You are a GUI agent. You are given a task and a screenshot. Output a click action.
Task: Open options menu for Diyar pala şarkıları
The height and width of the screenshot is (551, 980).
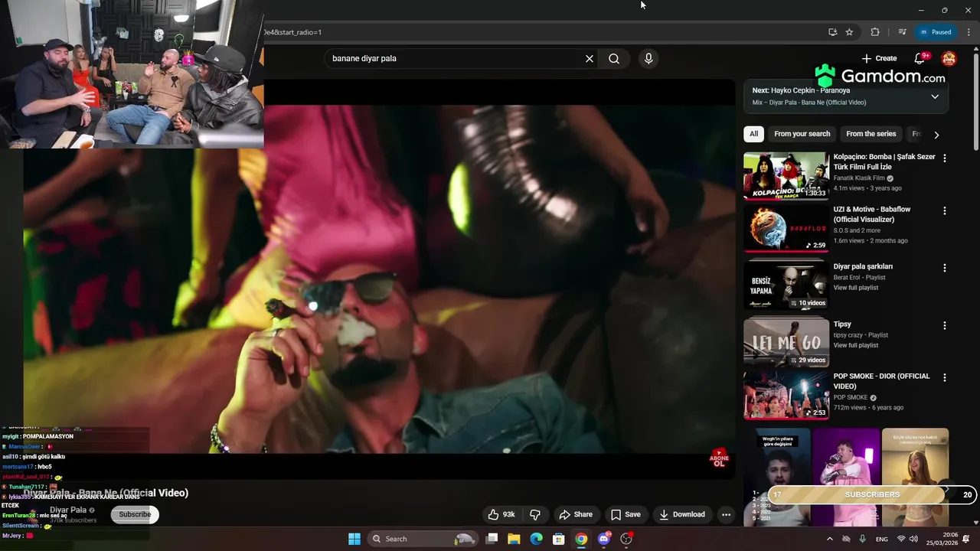point(944,268)
